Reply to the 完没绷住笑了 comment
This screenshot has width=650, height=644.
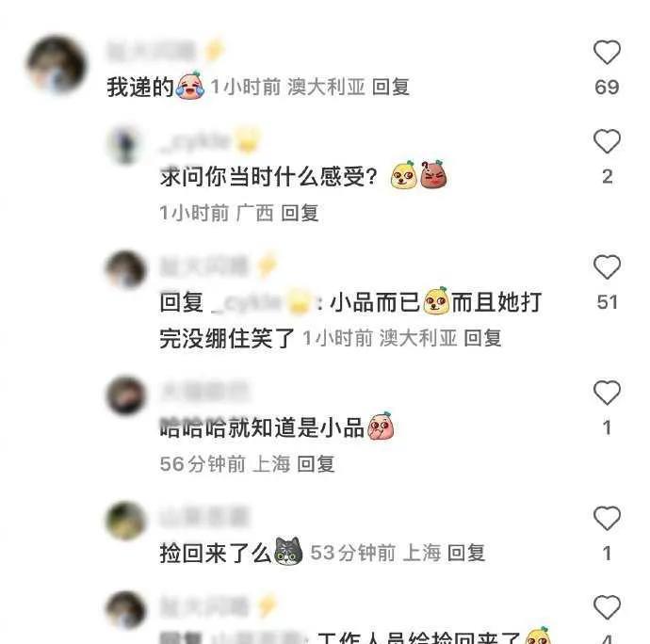point(482,338)
